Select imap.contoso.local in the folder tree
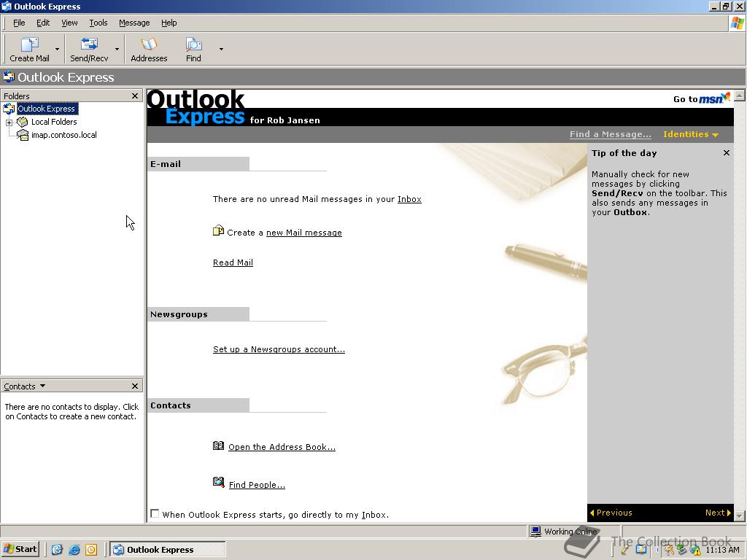Image resolution: width=747 pixels, height=560 pixels. pyautogui.click(x=64, y=135)
